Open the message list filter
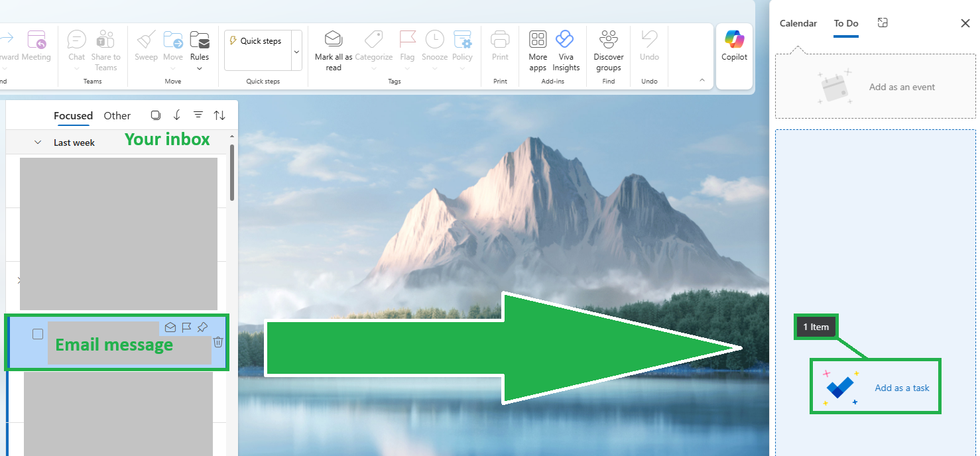 click(198, 115)
